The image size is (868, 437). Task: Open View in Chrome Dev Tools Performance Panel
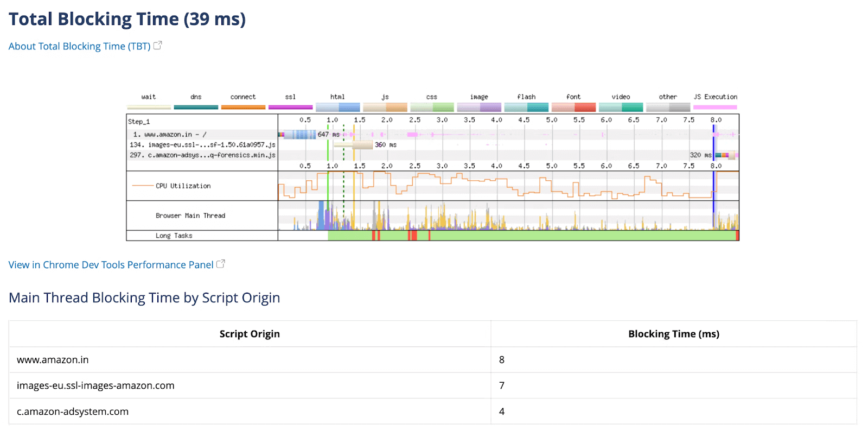pyautogui.click(x=111, y=265)
